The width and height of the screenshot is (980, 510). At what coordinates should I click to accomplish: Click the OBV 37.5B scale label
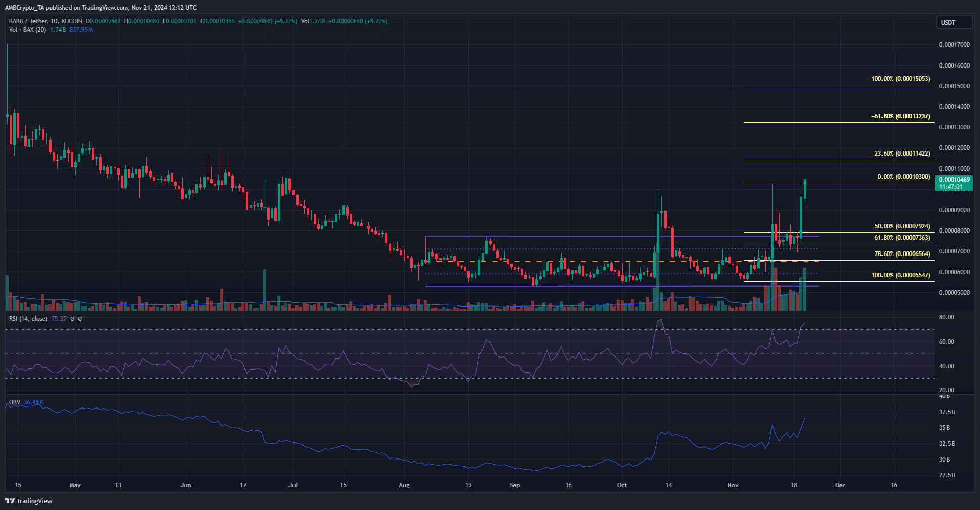pos(947,412)
